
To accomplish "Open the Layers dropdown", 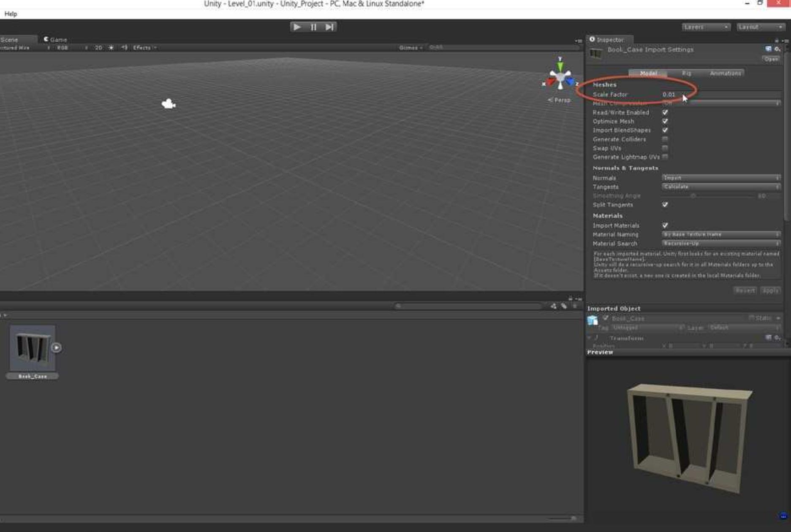I will [x=704, y=27].
